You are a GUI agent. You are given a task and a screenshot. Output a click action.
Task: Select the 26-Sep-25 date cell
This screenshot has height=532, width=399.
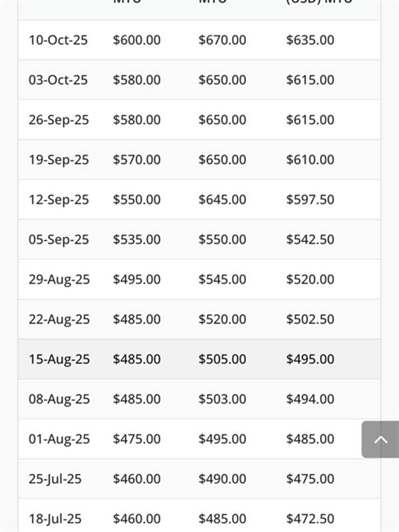(x=59, y=120)
